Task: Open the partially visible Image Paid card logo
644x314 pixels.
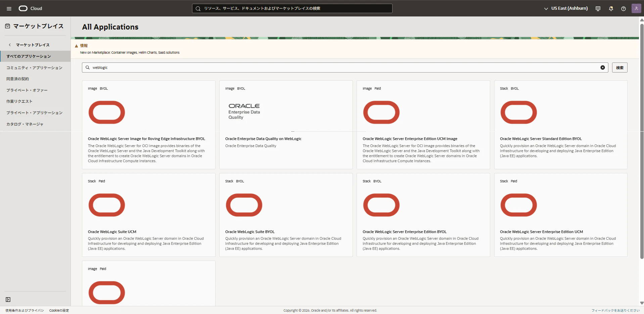Action: tap(107, 293)
